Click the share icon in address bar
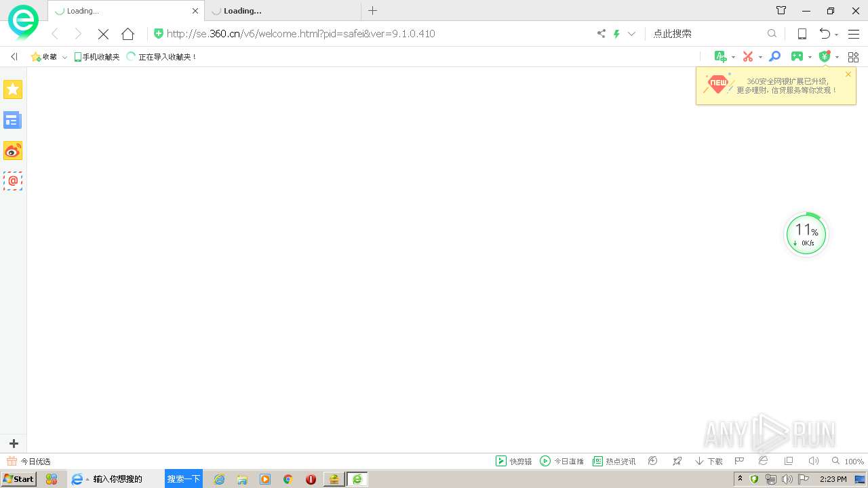The height and width of the screenshot is (488, 868). [601, 33]
